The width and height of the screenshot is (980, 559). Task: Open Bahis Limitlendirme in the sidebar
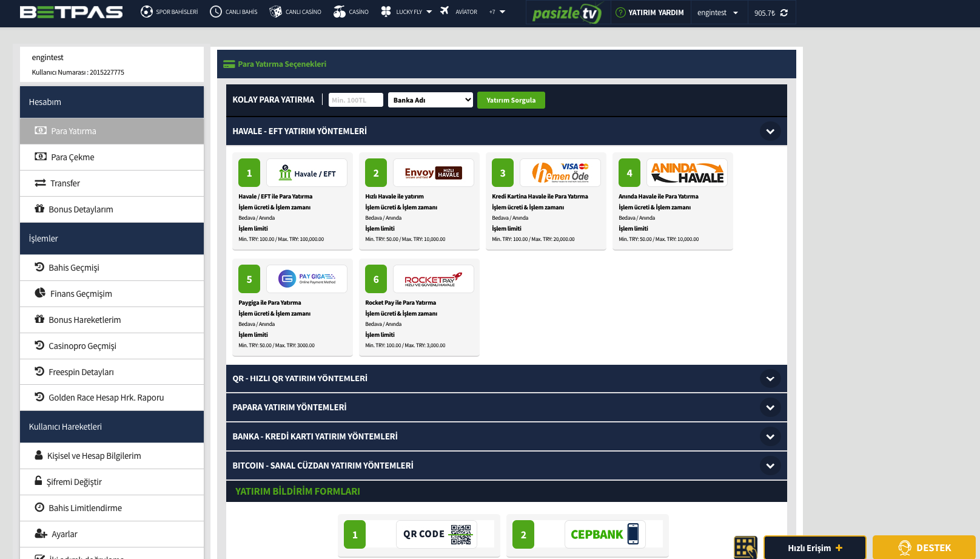pyautogui.click(x=112, y=508)
